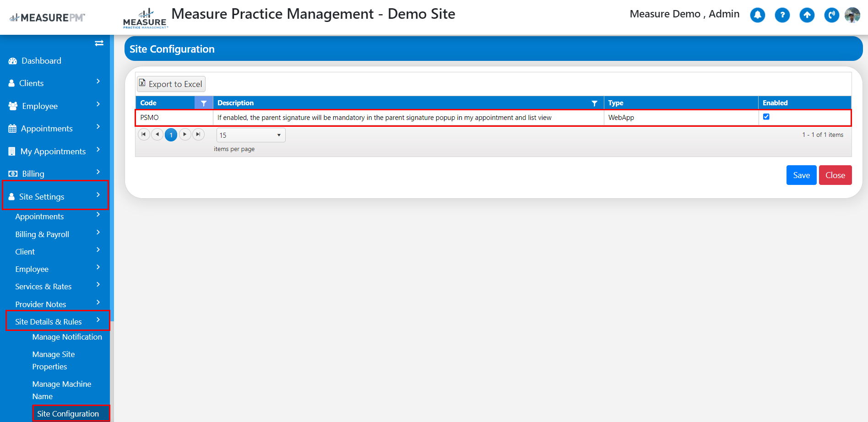
Task: Open the Description column filter icon
Action: click(x=594, y=103)
